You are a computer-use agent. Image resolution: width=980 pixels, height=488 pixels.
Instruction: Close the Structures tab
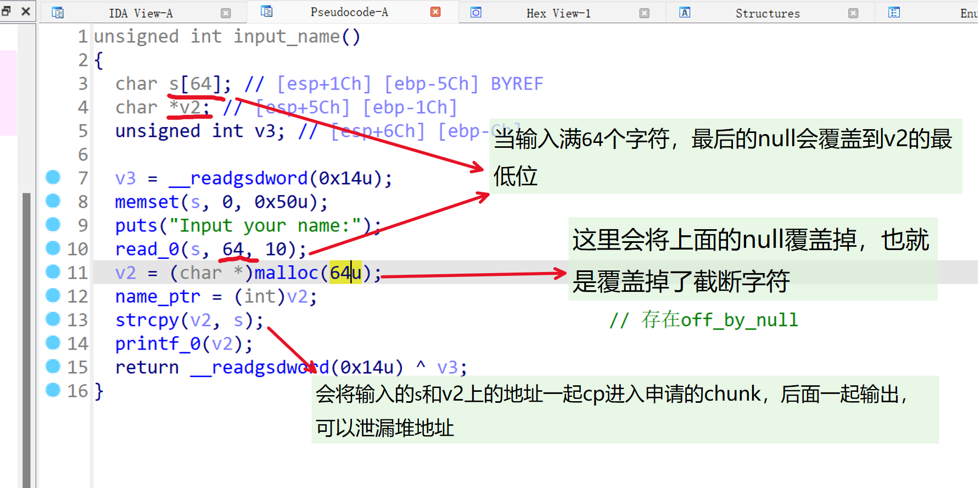point(853,13)
